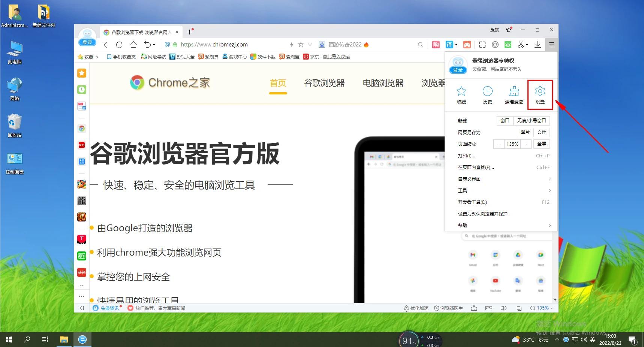Go back with the back arrow

(106, 45)
